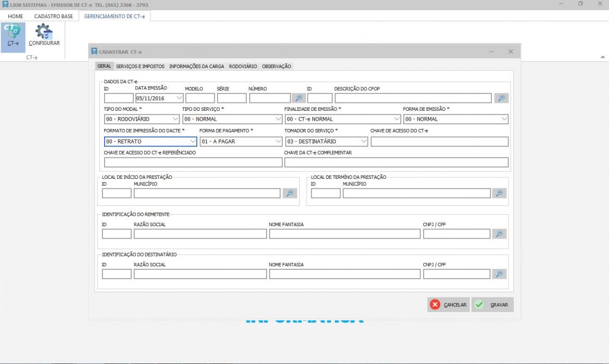Collapse the ribbon with chevron
This screenshot has width=609, height=364.
click(x=602, y=57)
